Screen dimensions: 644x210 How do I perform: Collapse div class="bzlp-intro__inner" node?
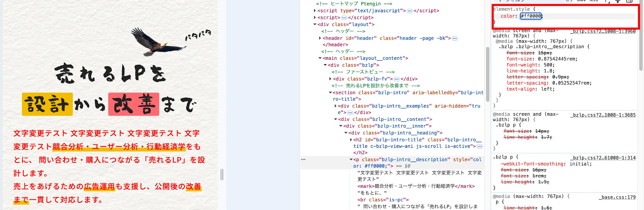[341, 126]
